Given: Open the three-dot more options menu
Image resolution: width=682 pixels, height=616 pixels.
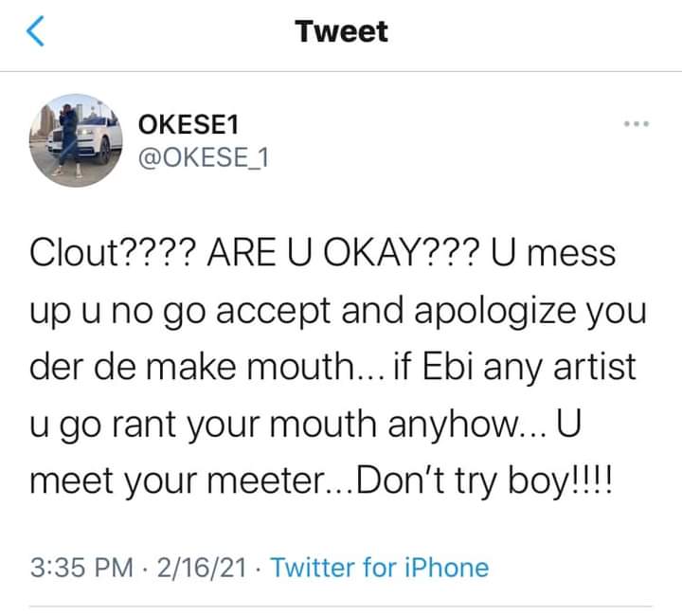Looking at the screenshot, I should [x=637, y=124].
